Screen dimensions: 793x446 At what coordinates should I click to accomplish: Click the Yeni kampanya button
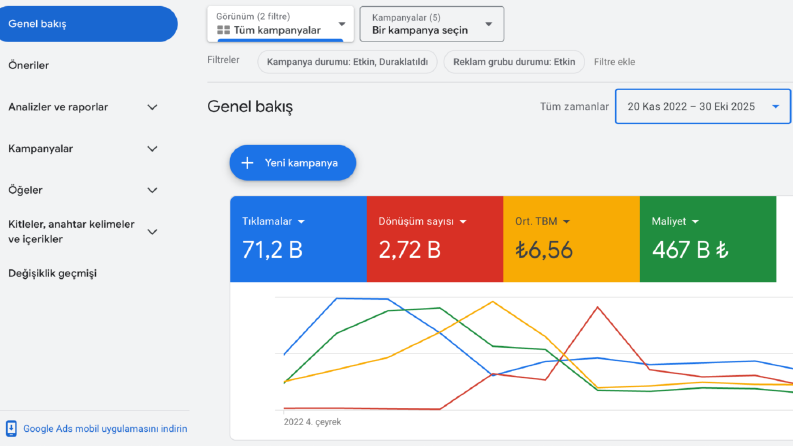click(x=293, y=163)
